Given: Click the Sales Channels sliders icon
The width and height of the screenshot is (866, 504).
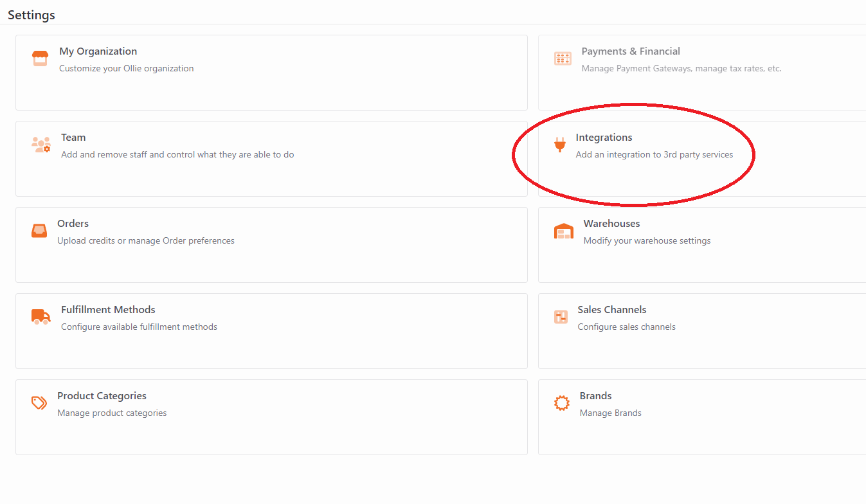Looking at the screenshot, I should 561,317.
